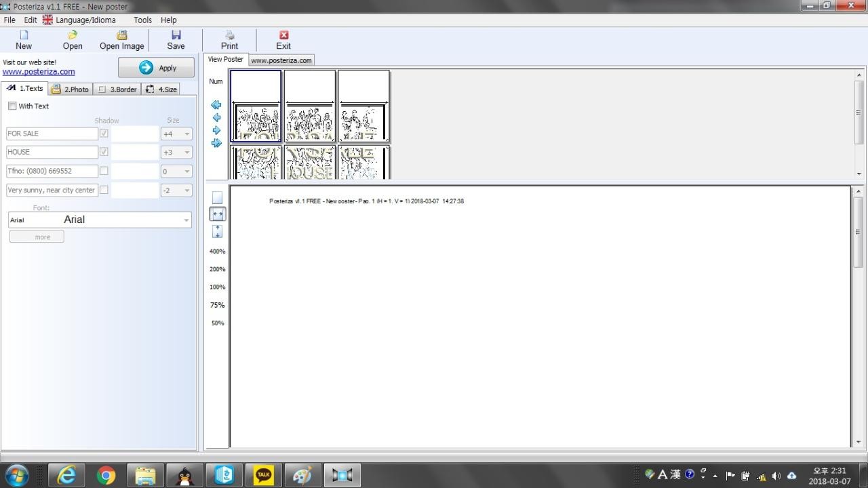Click the topmost blue arrow under Num
The image size is (868, 488).
(x=216, y=105)
